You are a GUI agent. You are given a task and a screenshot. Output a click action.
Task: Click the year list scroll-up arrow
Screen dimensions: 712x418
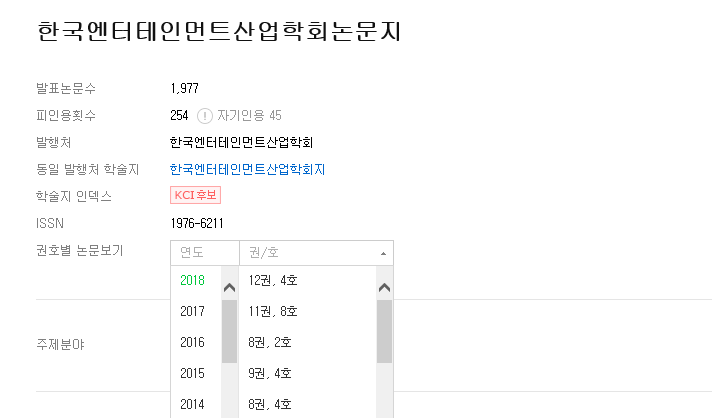(x=229, y=288)
